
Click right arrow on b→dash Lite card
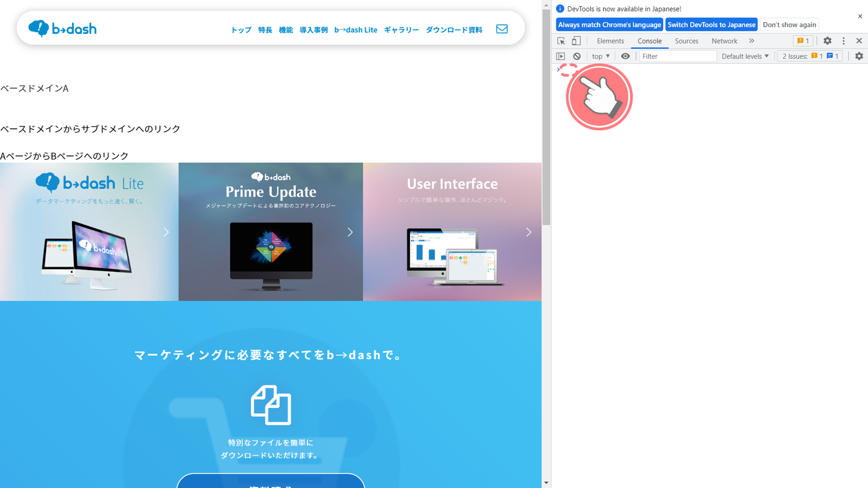coord(166,232)
